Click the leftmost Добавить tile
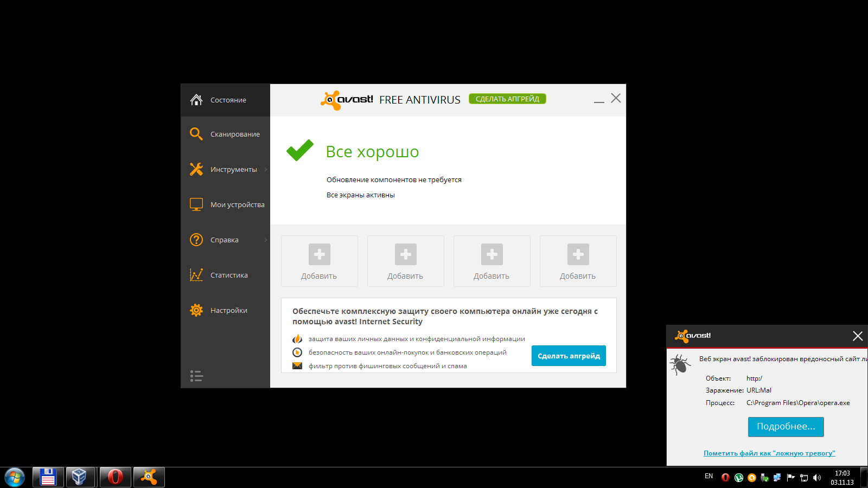The image size is (868, 488). coord(320,261)
